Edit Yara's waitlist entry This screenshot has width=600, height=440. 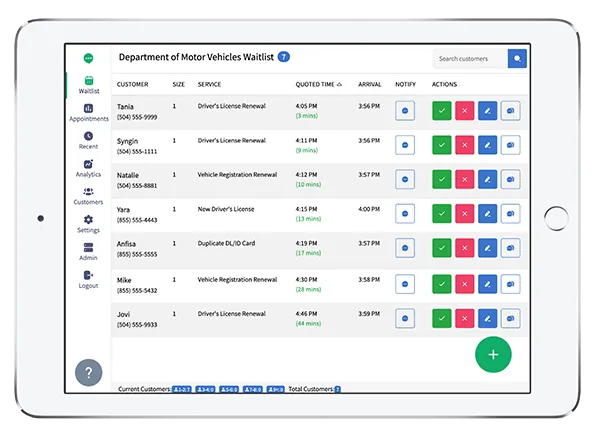488,213
